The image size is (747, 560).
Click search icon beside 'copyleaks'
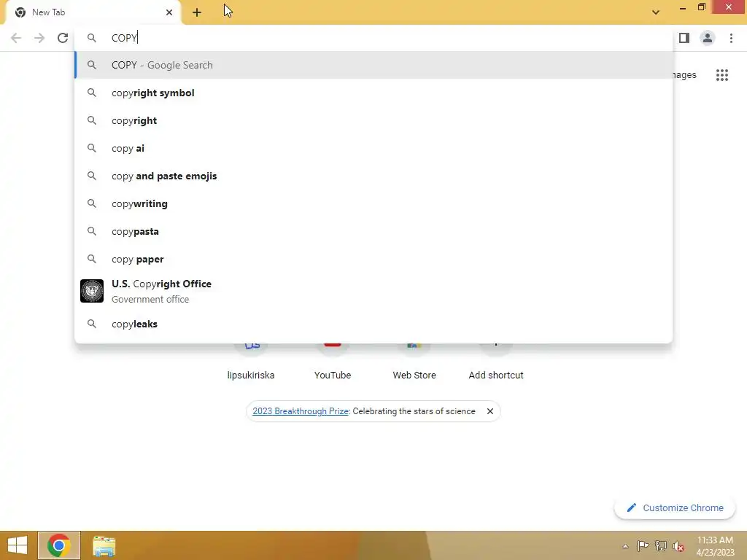tap(92, 324)
